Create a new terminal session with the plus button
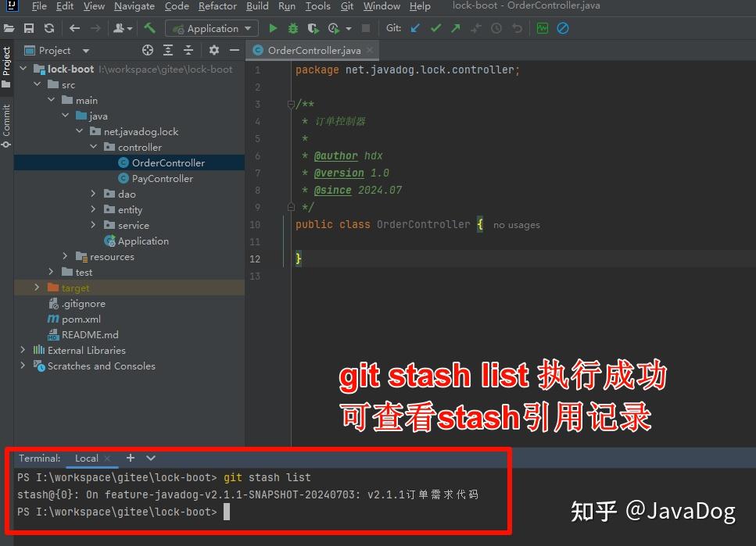The width and height of the screenshot is (756, 546). 130,458
